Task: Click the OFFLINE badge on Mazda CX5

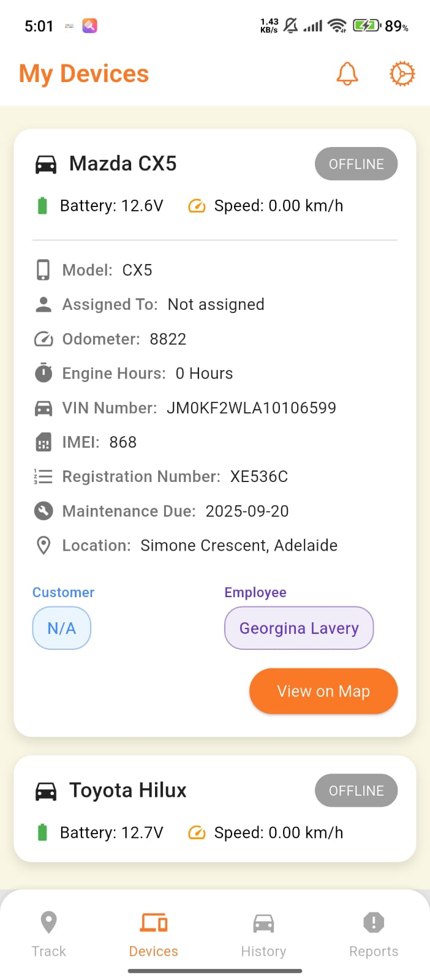Action: 356,164
